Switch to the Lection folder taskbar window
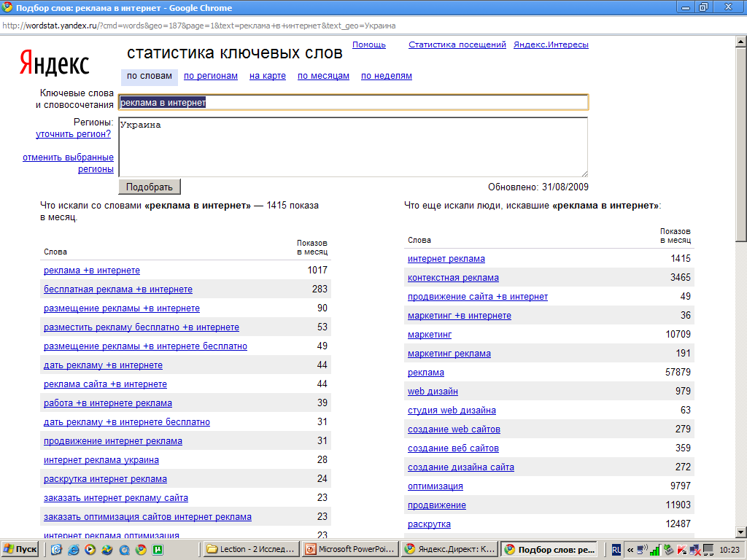 click(251, 550)
